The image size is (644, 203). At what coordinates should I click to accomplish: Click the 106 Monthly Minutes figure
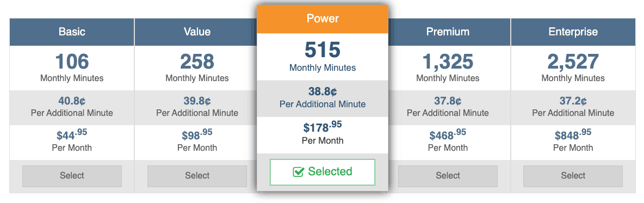tap(72, 61)
